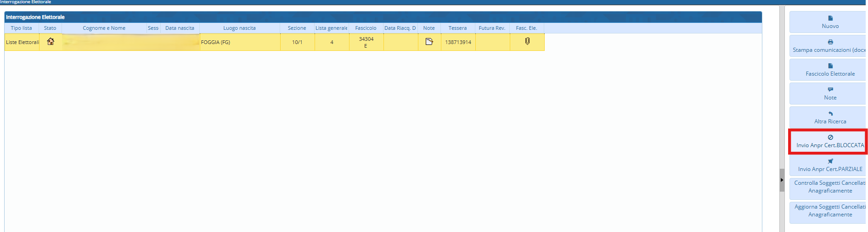Click tessera number 138713914 cell
Viewport: 868px width, 232px height.
click(458, 42)
